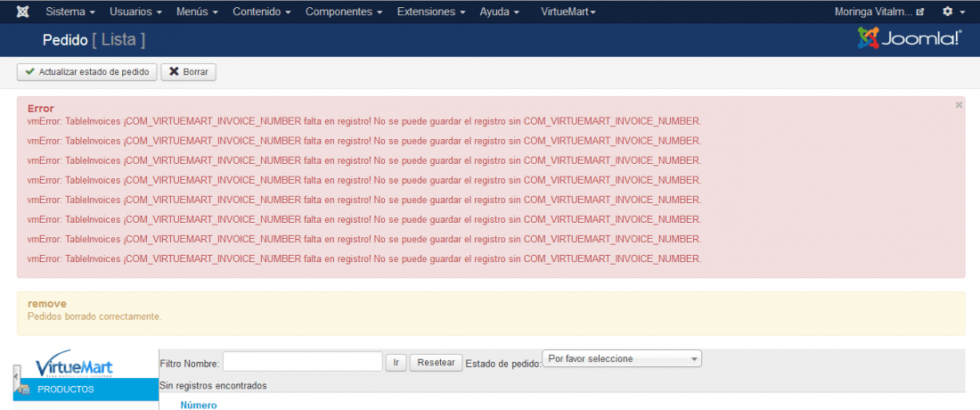Click the 'remove' message heading
Viewport: 980px width, 410px height.
point(47,304)
